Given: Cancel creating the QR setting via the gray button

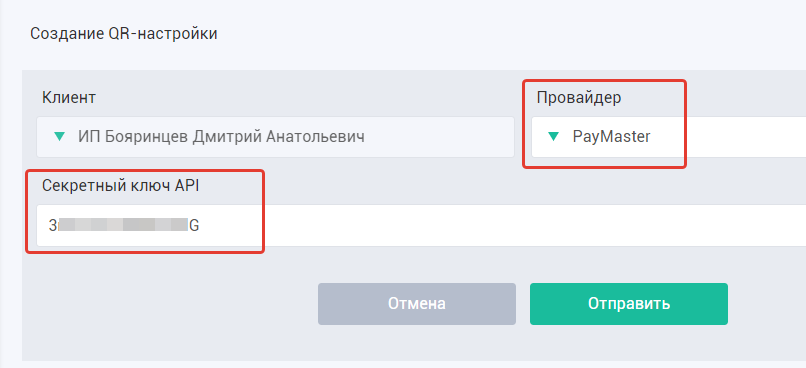Looking at the screenshot, I should 416,304.
